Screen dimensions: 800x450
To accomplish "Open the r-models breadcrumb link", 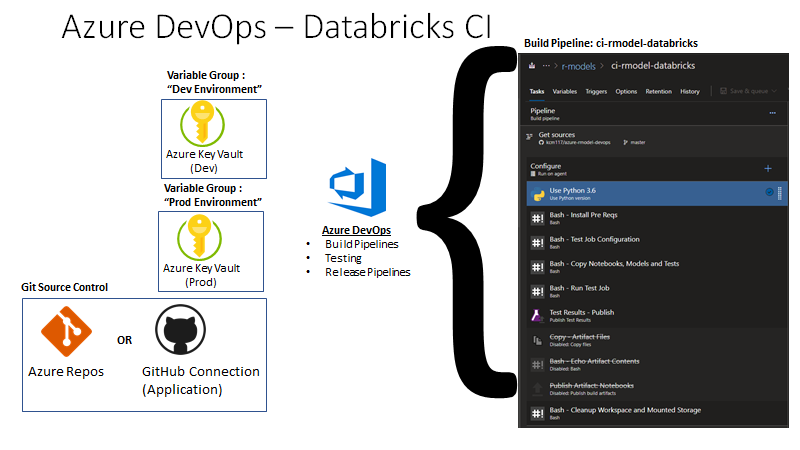I will (579, 66).
